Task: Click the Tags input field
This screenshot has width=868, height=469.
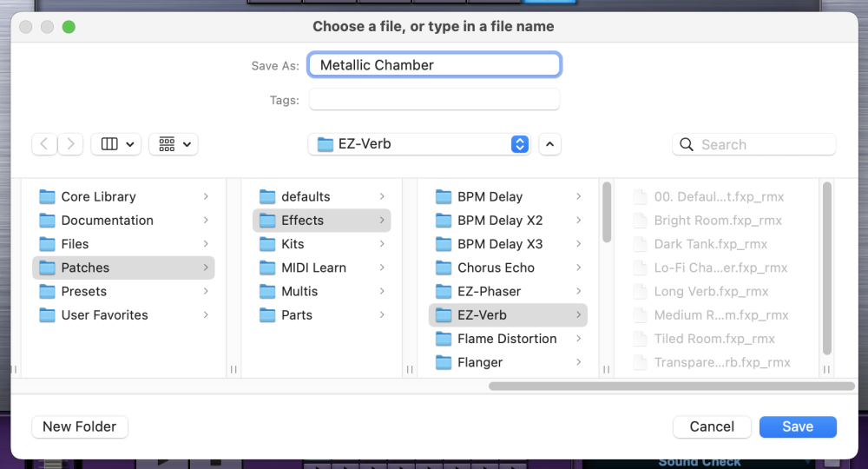Action: [434, 100]
